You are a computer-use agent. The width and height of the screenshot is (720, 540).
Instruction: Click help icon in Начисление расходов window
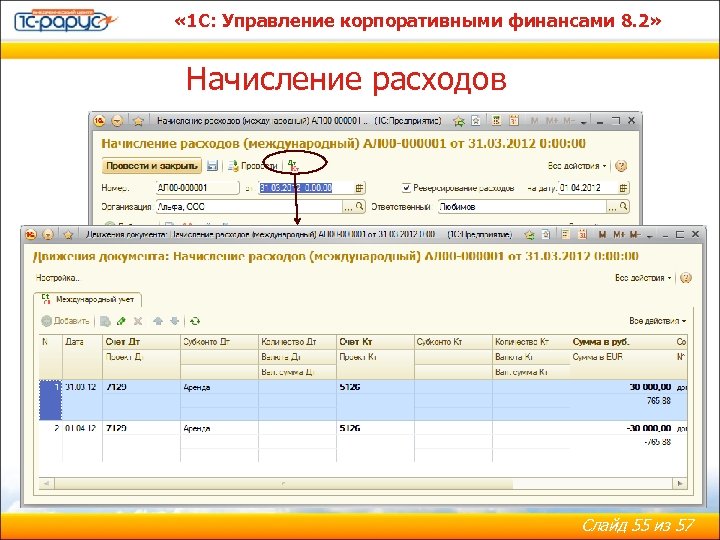621,166
